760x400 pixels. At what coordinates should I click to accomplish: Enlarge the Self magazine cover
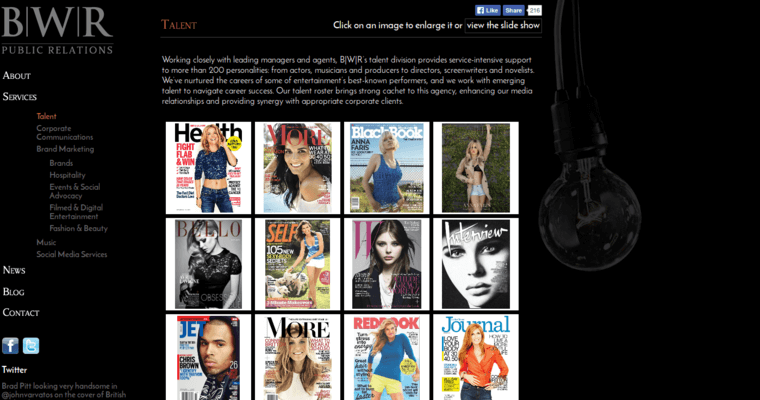tap(298, 264)
